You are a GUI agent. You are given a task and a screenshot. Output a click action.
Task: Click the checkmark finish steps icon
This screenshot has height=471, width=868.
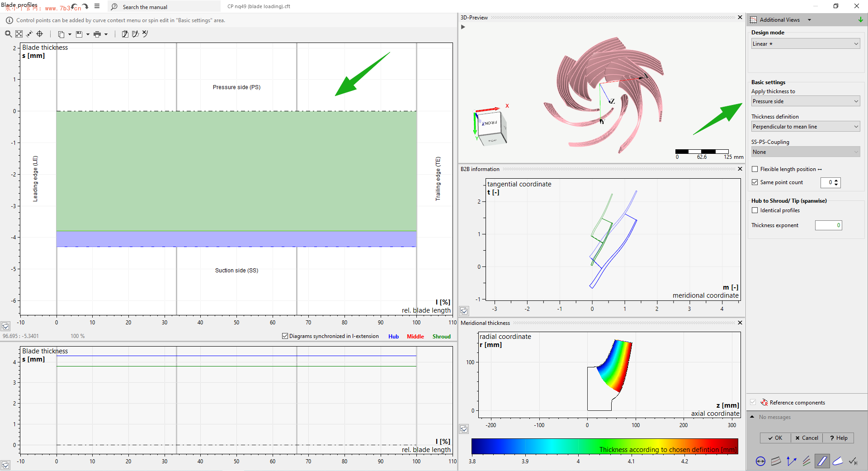(853, 461)
